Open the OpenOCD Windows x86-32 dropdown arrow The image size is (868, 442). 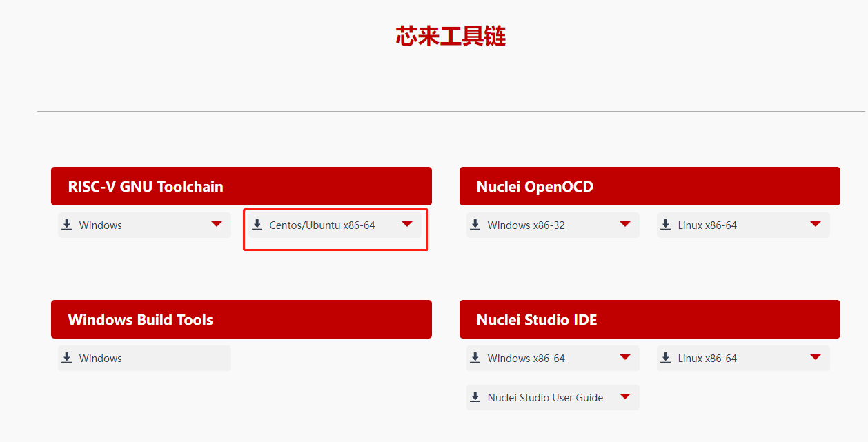pyautogui.click(x=625, y=224)
